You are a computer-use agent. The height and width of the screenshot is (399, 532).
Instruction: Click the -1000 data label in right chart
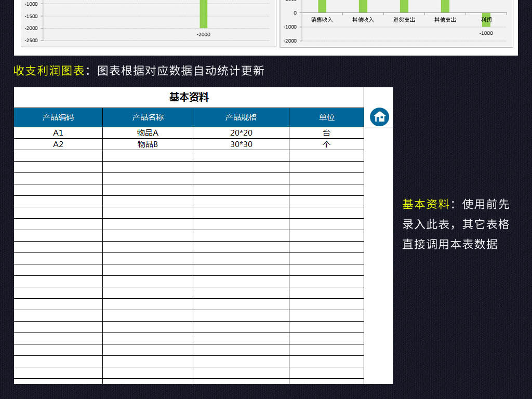tap(486, 33)
